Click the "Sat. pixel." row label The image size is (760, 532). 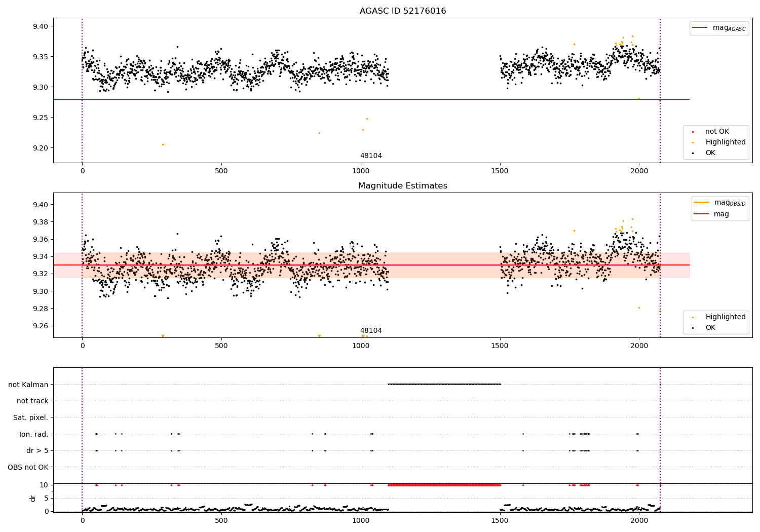pyautogui.click(x=31, y=418)
